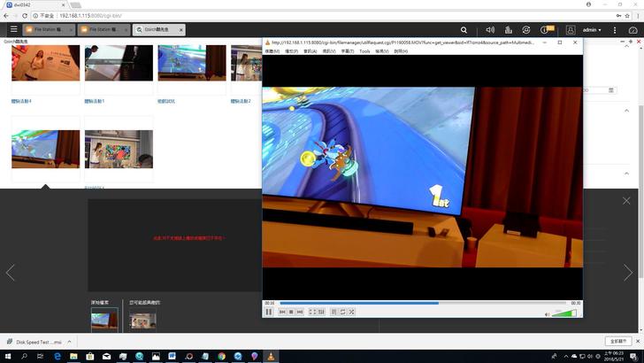Go to next preview with right arrow
Image resolution: width=644 pixels, height=363 pixels.
(628, 273)
